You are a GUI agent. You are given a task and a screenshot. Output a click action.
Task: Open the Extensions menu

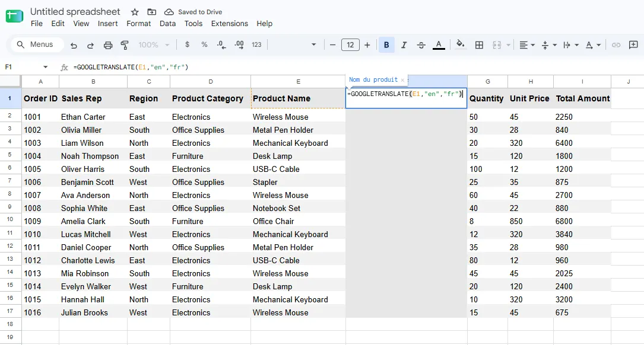click(x=230, y=24)
